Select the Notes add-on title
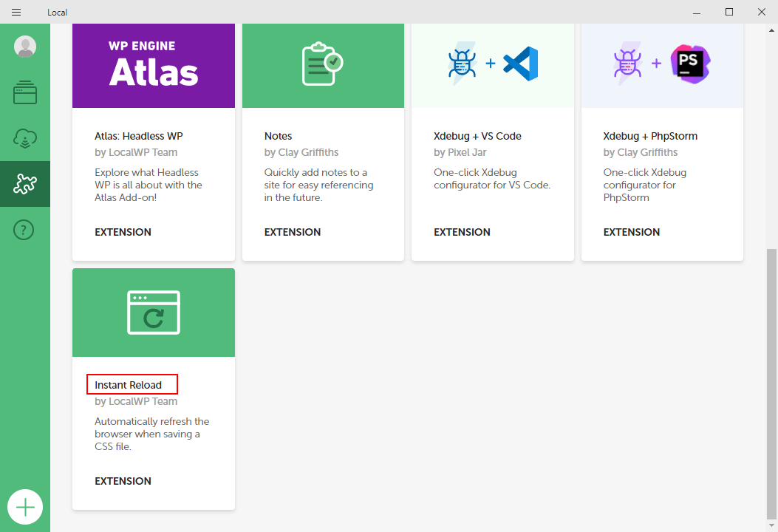 (x=278, y=136)
